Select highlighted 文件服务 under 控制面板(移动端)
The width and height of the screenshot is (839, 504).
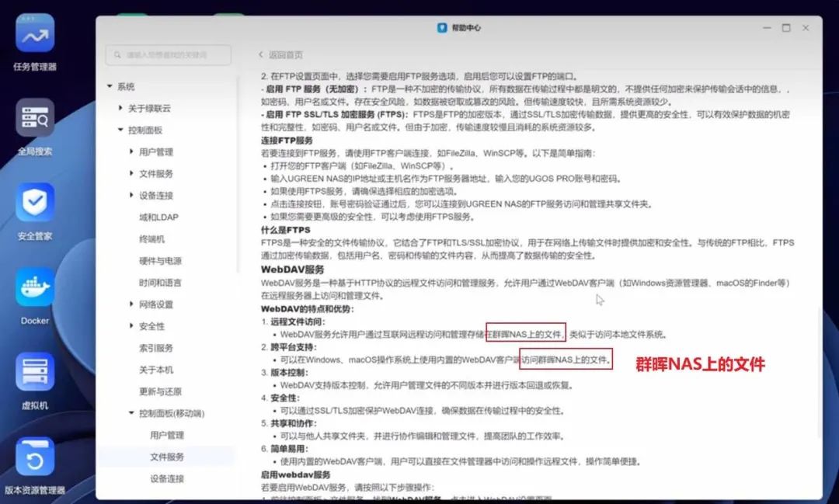pos(167,457)
